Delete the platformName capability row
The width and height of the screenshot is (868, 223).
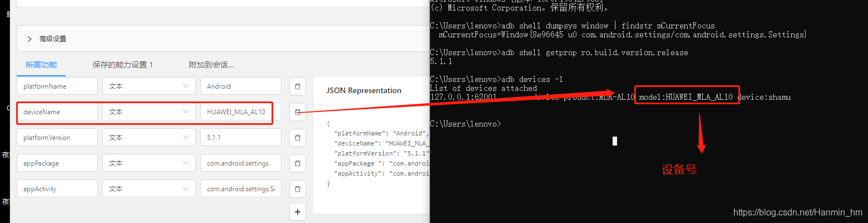(297, 86)
